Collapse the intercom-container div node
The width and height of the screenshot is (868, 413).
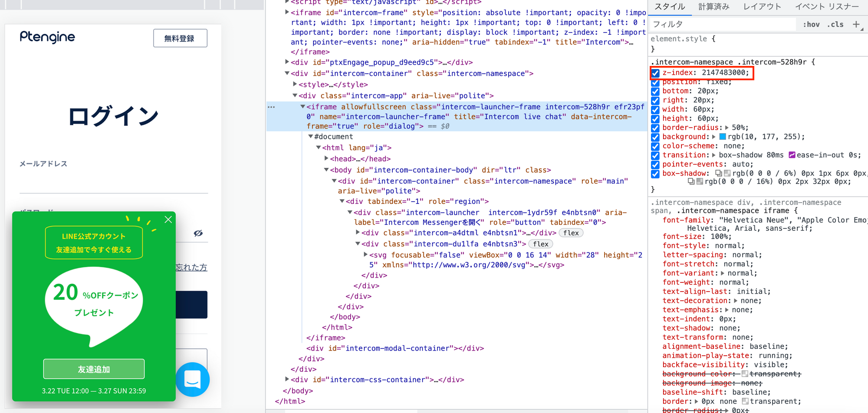[287, 73]
